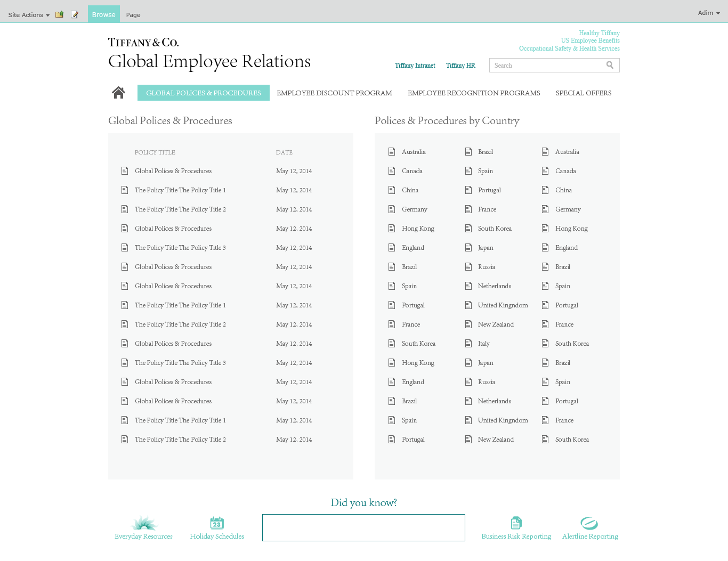This screenshot has height=561, width=728.
Task: Click document icon next to United Kingdom, upper row
Action: [468, 305]
